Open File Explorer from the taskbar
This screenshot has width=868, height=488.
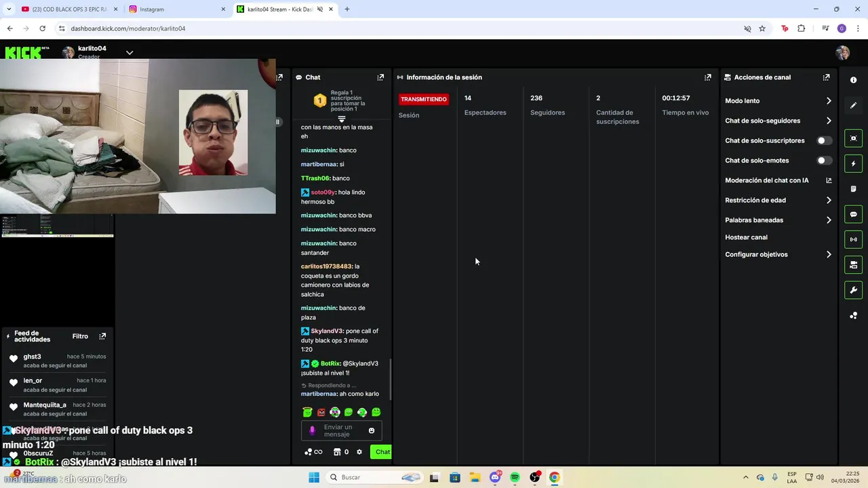[475, 477]
